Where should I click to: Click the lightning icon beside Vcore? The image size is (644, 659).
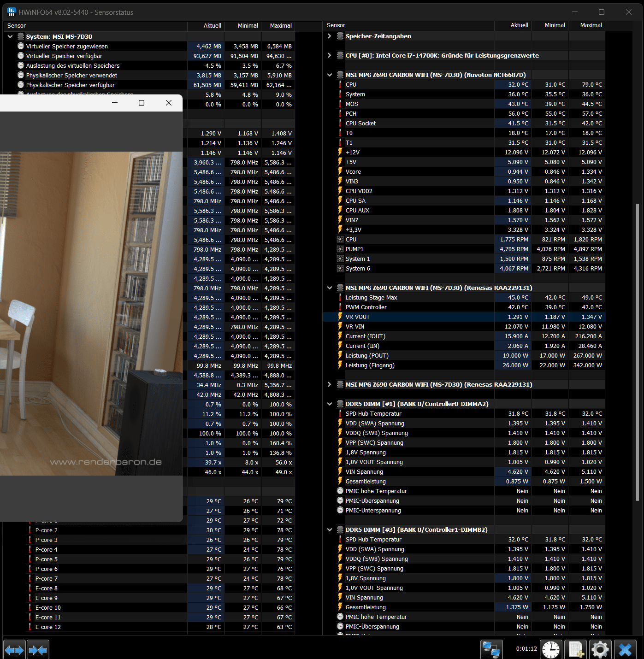click(x=340, y=171)
